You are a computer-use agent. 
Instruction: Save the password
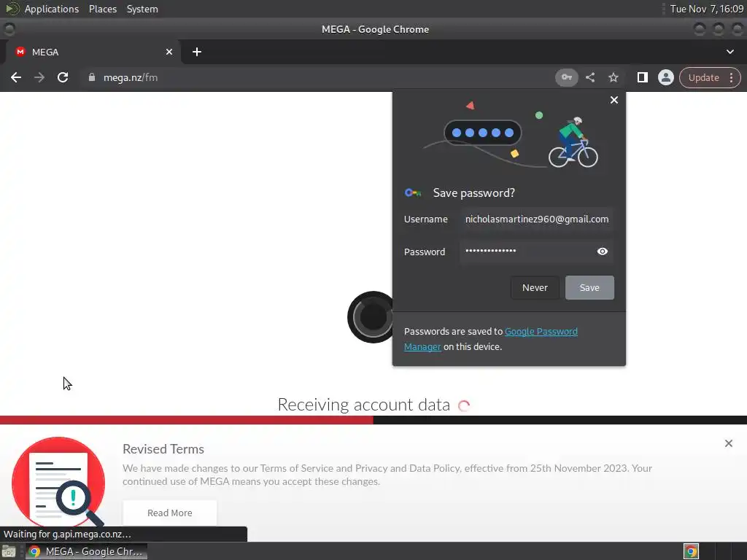click(x=589, y=287)
